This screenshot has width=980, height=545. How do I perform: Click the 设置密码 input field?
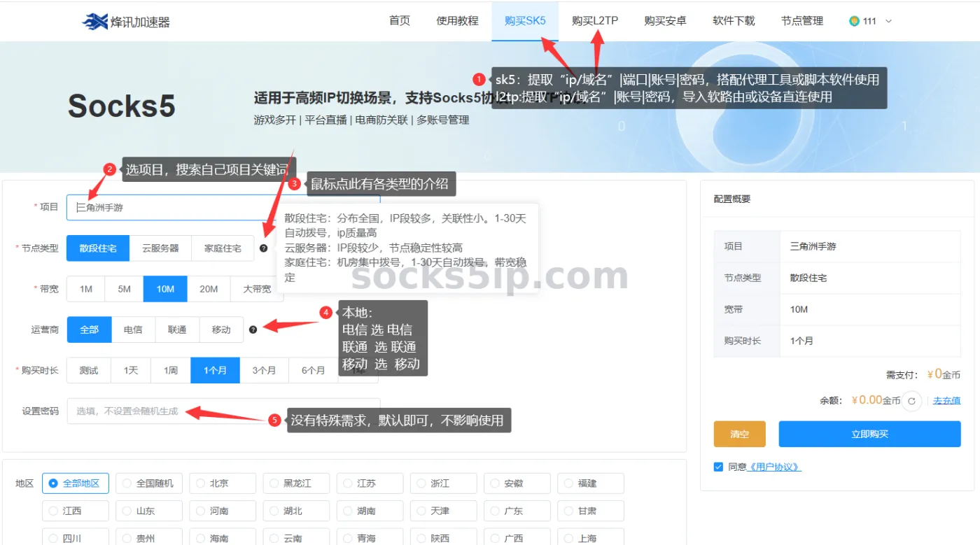[x=223, y=411]
